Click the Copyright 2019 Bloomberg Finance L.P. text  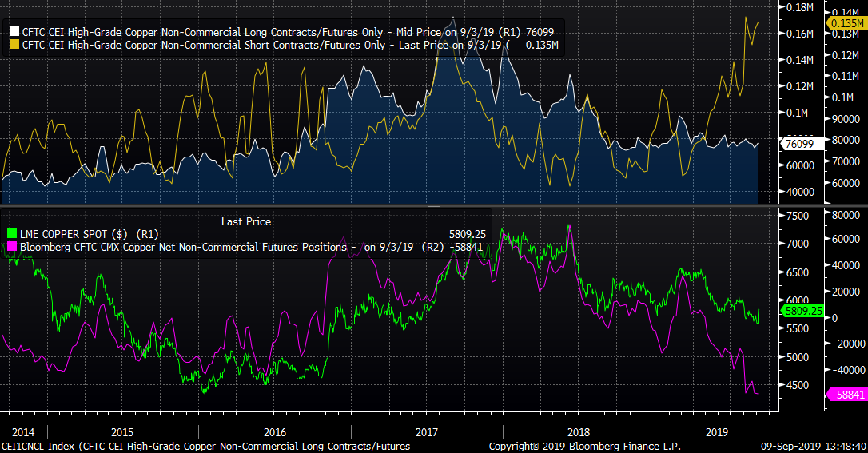point(584,447)
